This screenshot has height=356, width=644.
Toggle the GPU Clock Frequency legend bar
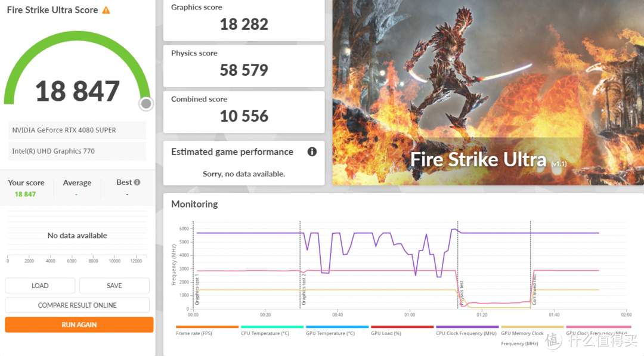pos(599,327)
